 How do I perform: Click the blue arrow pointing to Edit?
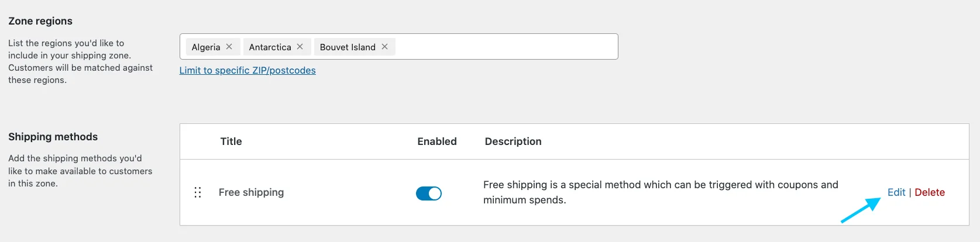point(861,210)
